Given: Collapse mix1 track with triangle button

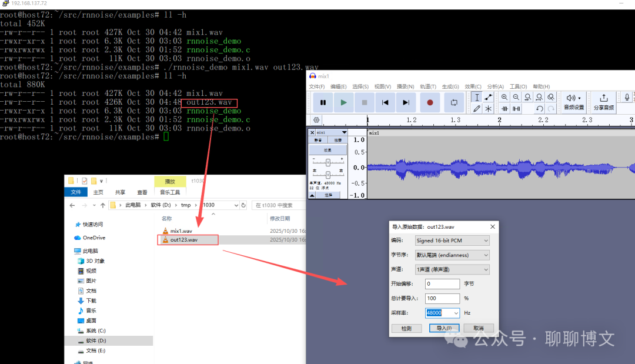Looking at the screenshot, I should coord(312,195).
